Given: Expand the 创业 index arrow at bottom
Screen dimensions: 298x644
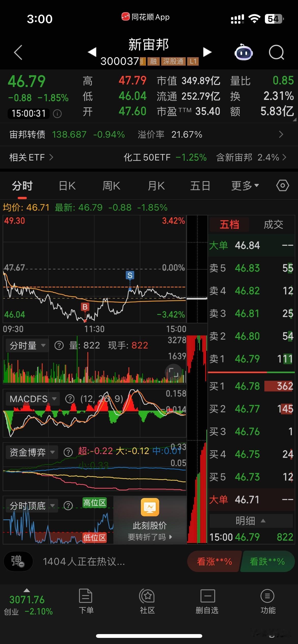Looking at the screenshot, I should [27, 590].
